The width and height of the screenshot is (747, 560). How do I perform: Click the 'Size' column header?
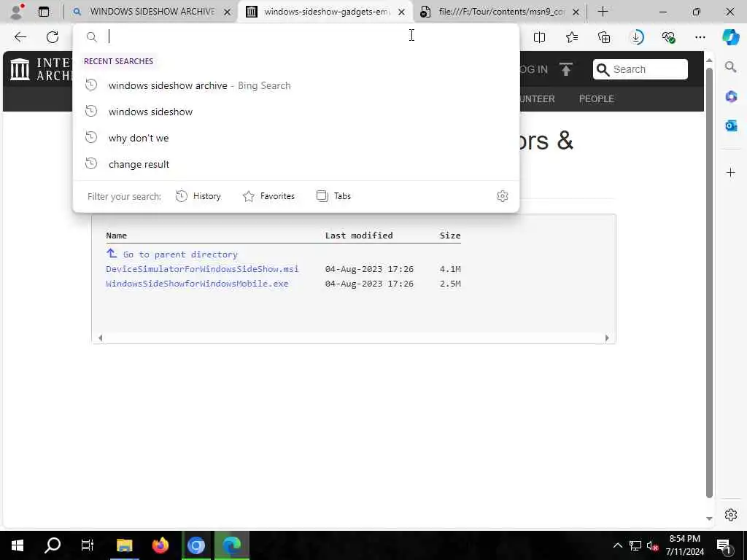[449, 236]
